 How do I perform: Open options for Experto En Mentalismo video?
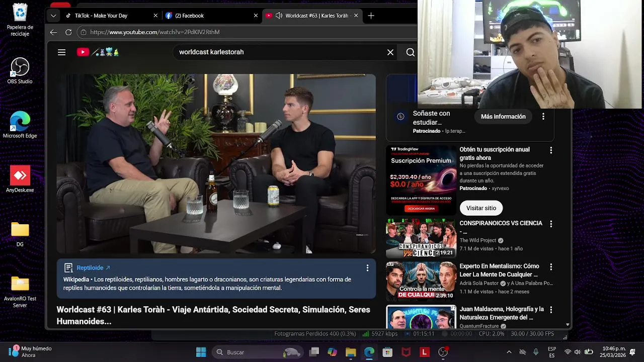coord(551,267)
